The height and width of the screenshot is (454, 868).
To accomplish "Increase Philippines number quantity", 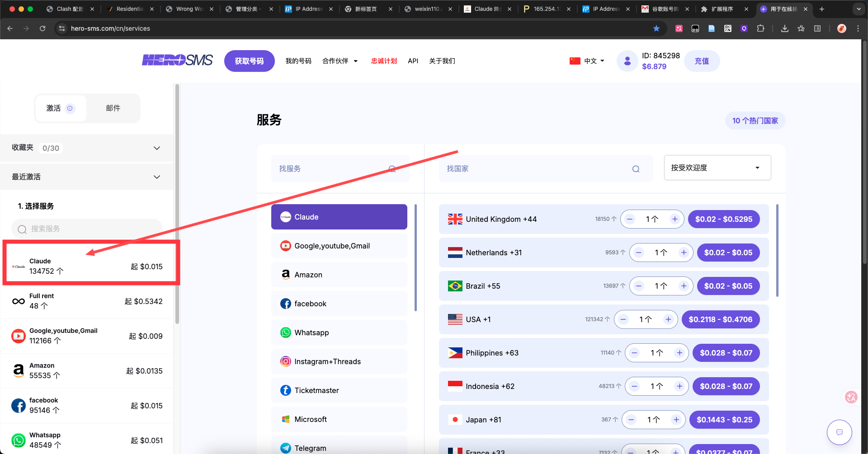I will pyautogui.click(x=679, y=353).
